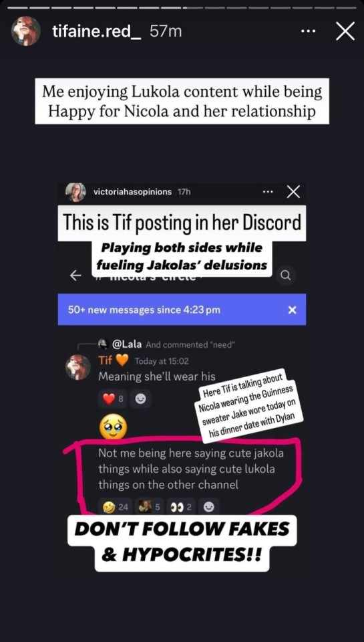Open the three-dot story options menu
364x642 pixels.
[x=308, y=31]
